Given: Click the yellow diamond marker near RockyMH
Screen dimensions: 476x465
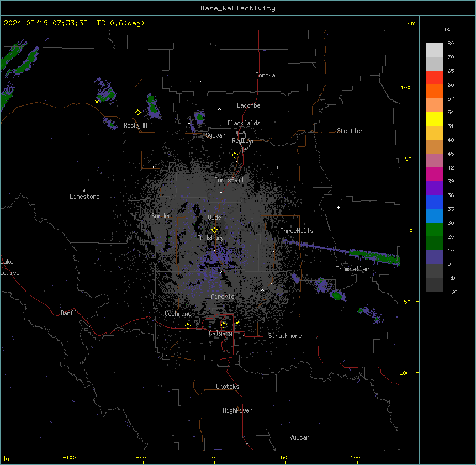Looking at the screenshot, I should [137, 113].
